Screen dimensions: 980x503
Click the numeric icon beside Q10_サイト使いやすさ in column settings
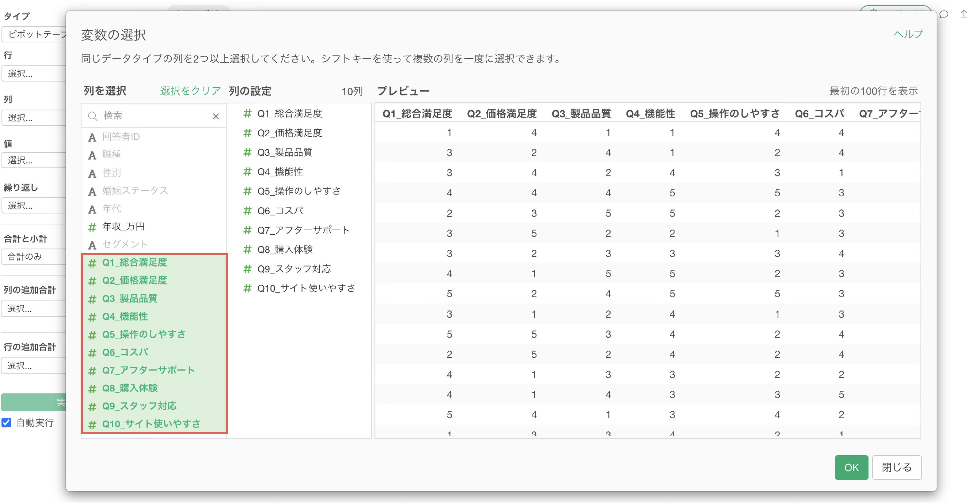247,288
